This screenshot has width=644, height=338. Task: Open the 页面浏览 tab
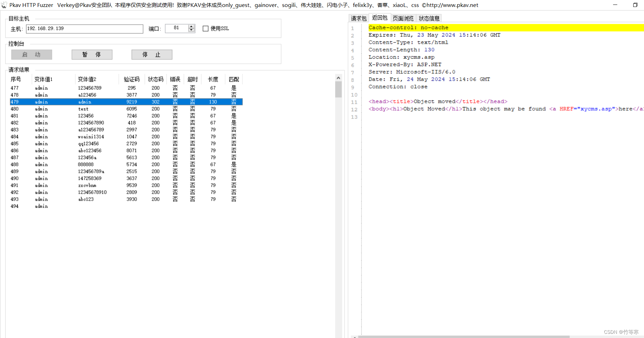click(x=403, y=18)
